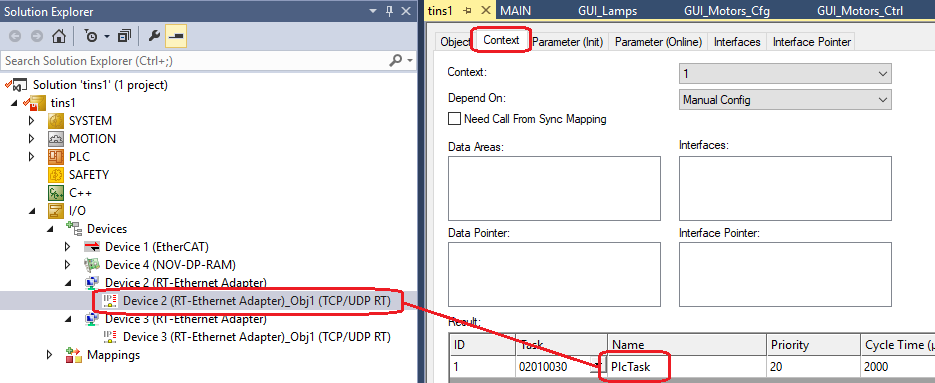Collapse the Device 2 RT-Ethernet Adapter node

tap(67, 283)
